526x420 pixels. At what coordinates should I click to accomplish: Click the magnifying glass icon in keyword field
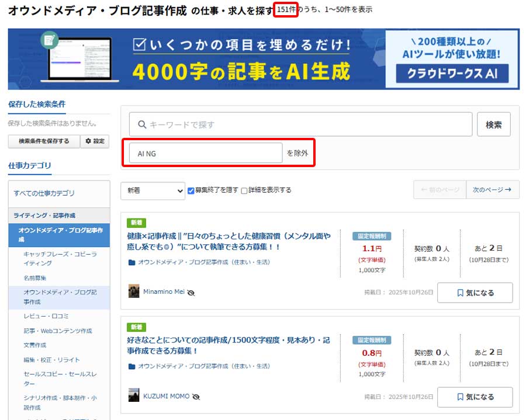141,124
